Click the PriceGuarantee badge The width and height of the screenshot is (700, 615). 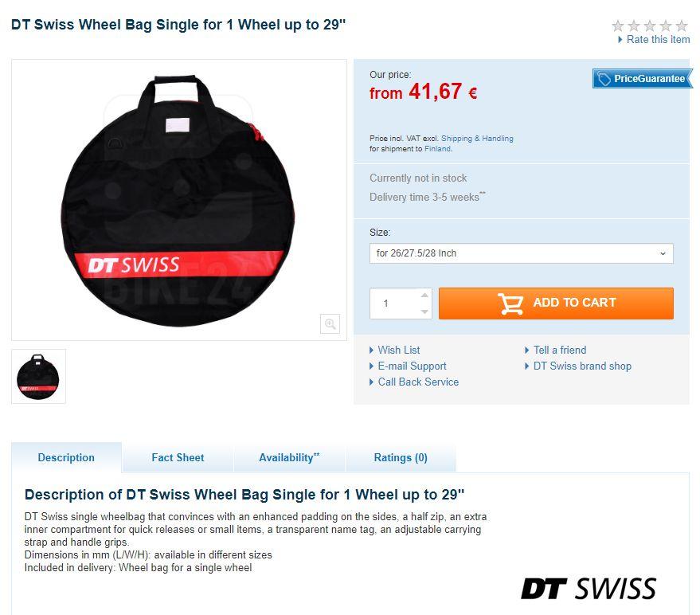pyautogui.click(x=643, y=79)
